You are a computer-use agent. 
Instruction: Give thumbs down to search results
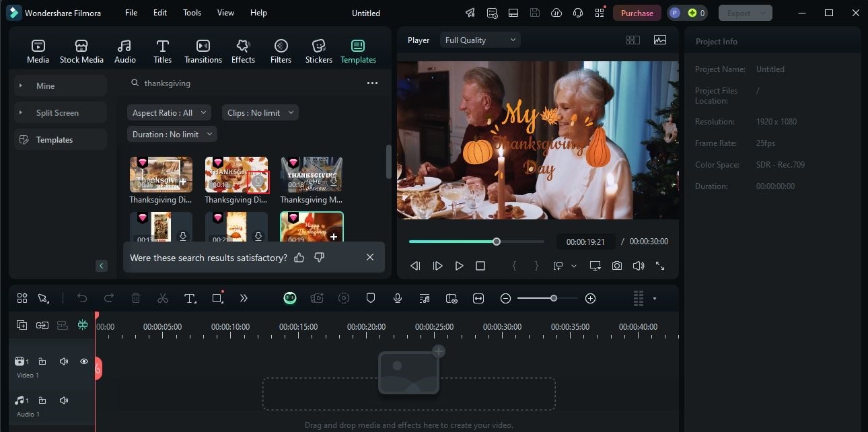coord(320,258)
